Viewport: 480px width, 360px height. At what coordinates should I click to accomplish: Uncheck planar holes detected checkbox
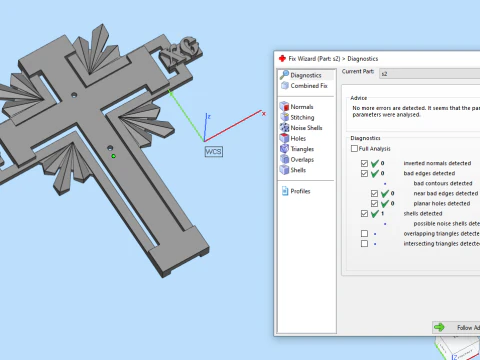[x=374, y=203]
